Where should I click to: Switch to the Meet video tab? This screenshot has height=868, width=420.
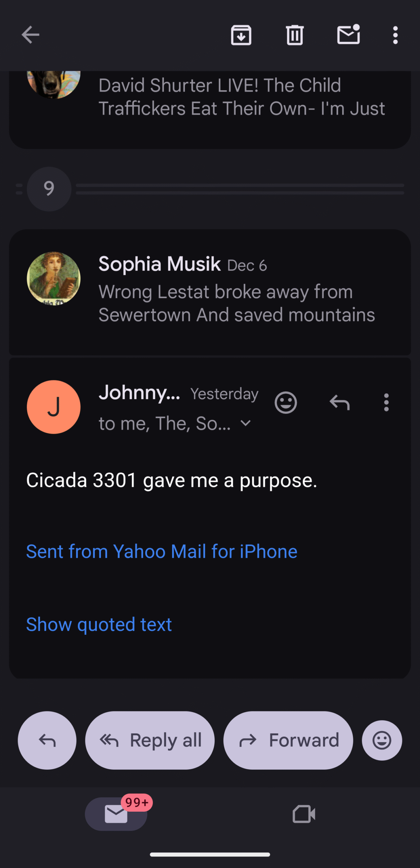pos(304,814)
